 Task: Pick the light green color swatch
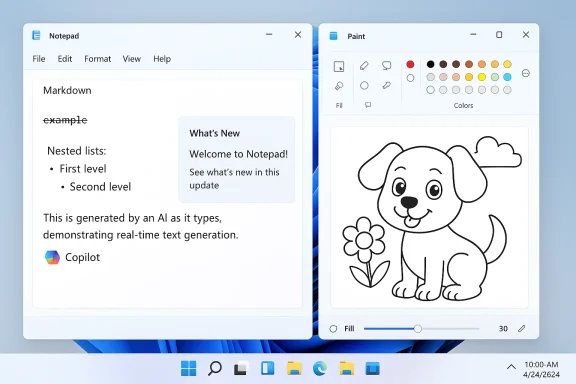pos(495,77)
